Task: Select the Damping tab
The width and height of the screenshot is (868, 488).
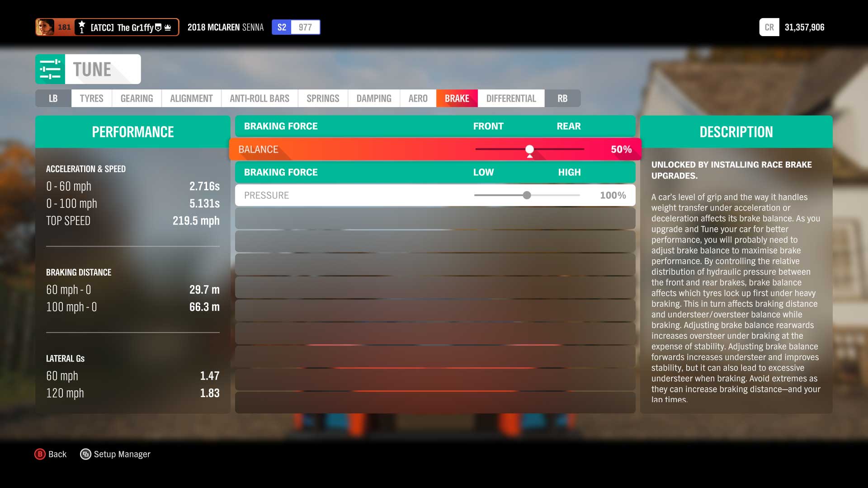Action: tap(374, 99)
